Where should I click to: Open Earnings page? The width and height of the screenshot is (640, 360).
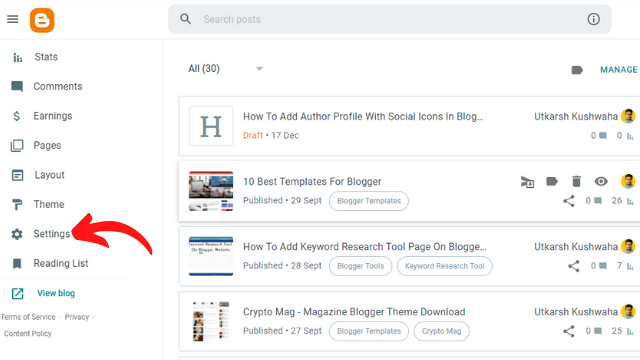coord(53,116)
